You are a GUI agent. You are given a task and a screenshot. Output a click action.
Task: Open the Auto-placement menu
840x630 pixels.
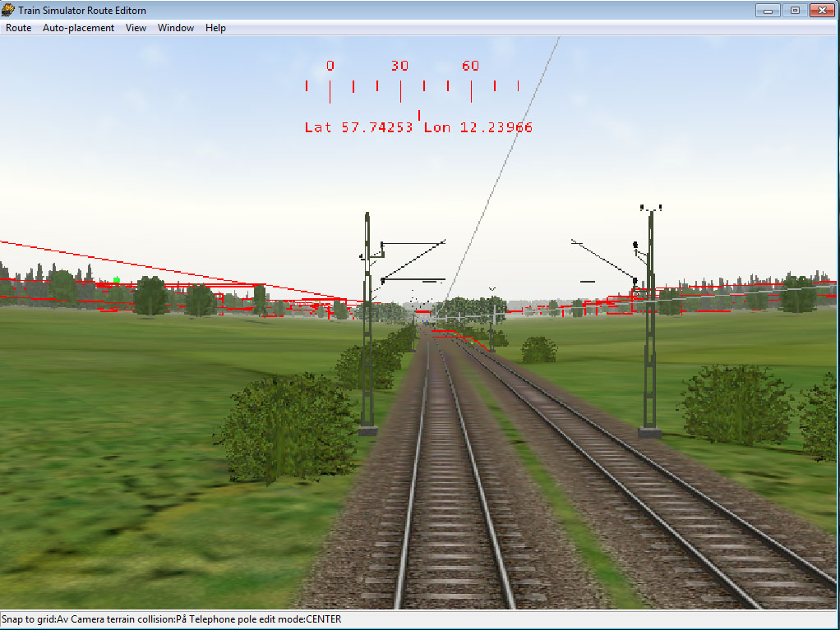pyautogui.click(x=78, y=28)
